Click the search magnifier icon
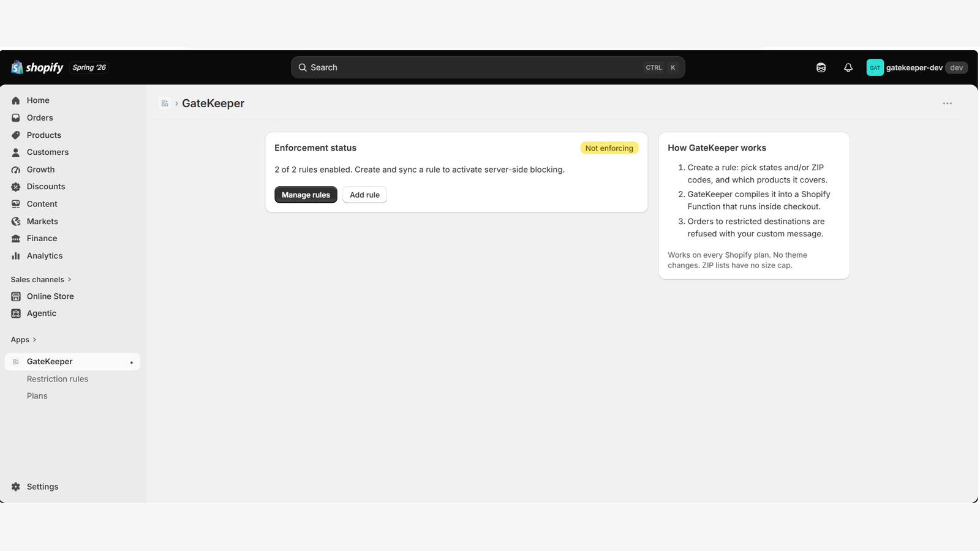This screenshot has height=551, width=980. tap(303, 67)
